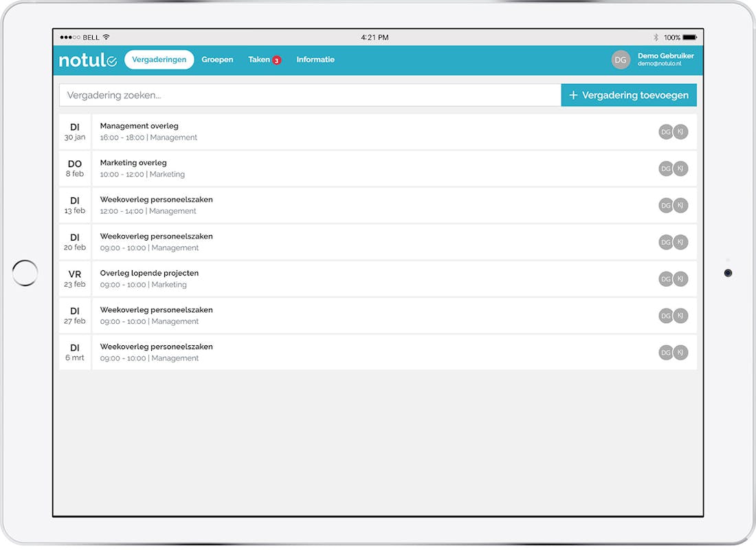Image resolution: width=756 pixels, height=559 pixels.
Task: Click the Vergadering toevoegen button
Action: (x=629, y=96)
